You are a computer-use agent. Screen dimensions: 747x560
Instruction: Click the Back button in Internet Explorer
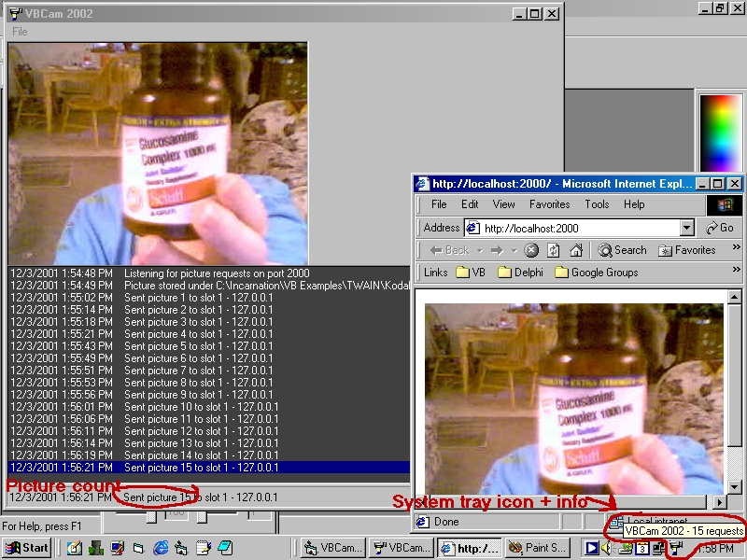449,250
